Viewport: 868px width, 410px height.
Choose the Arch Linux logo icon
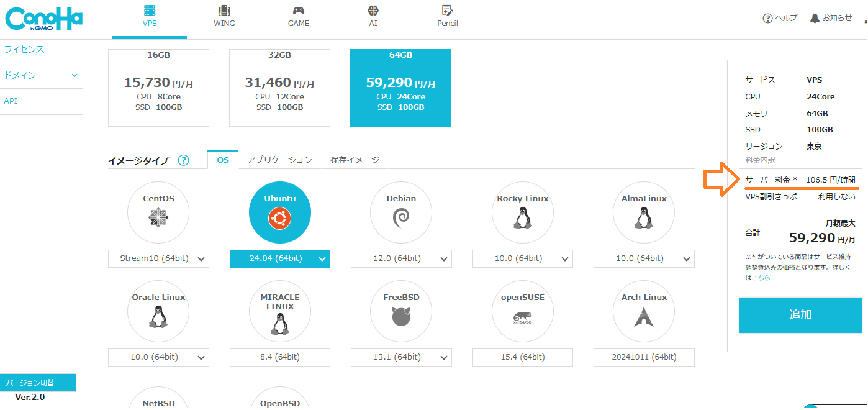(644, 317)
